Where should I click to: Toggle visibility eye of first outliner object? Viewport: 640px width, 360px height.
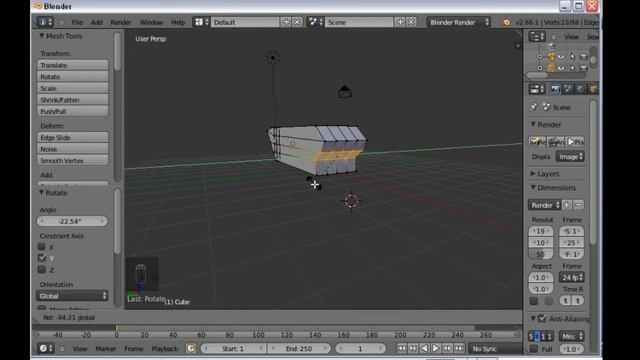coord(561,57)
